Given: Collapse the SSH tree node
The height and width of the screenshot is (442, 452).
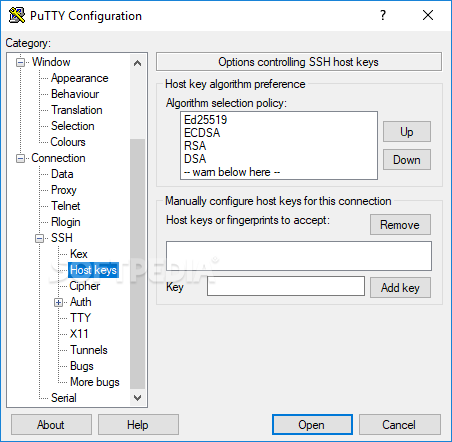Looking at the screenshot, I should (x=40, y=238).
